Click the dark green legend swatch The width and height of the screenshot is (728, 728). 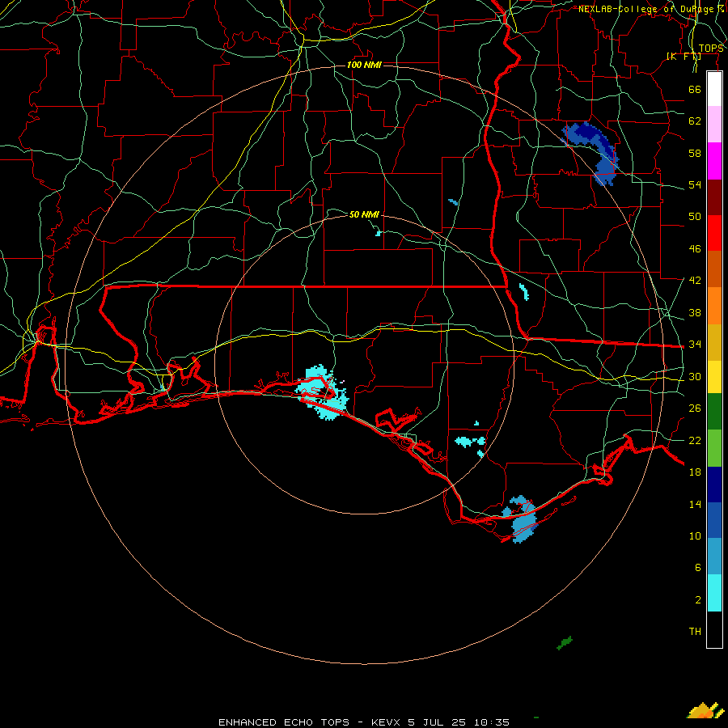tap(714, 412)
